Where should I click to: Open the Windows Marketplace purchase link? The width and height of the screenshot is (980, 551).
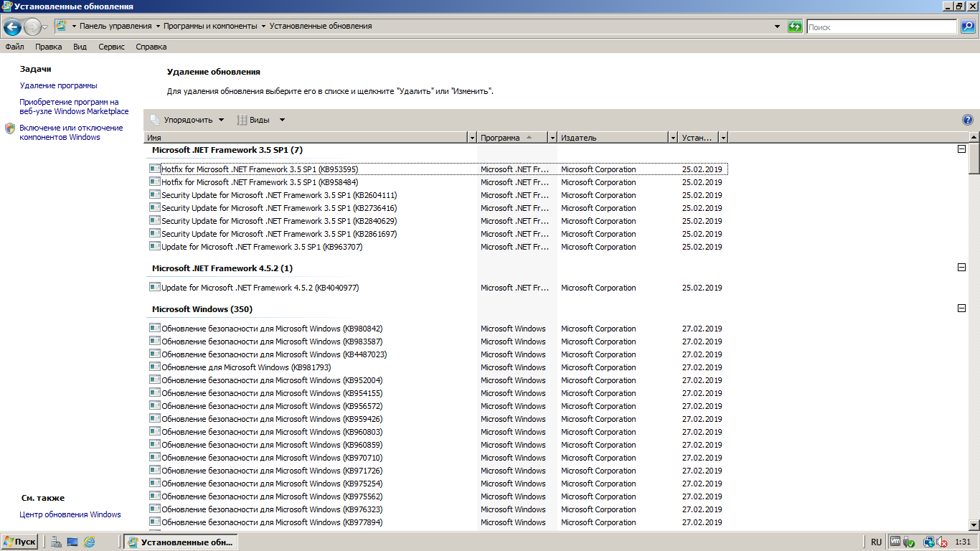(74, 107)
